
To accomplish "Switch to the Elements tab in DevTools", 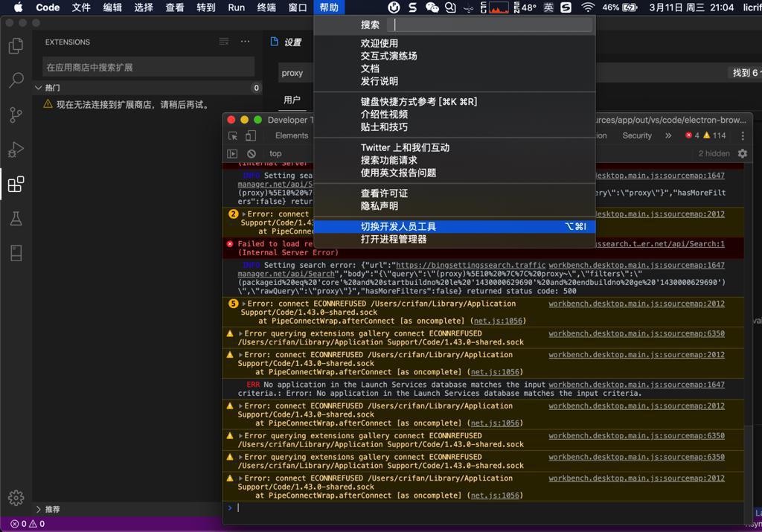I will (292, 135).
